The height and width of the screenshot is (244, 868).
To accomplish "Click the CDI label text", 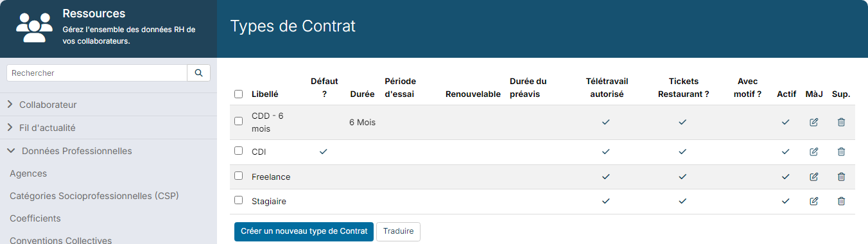I will pyautogui.click(x=259, y=152).
